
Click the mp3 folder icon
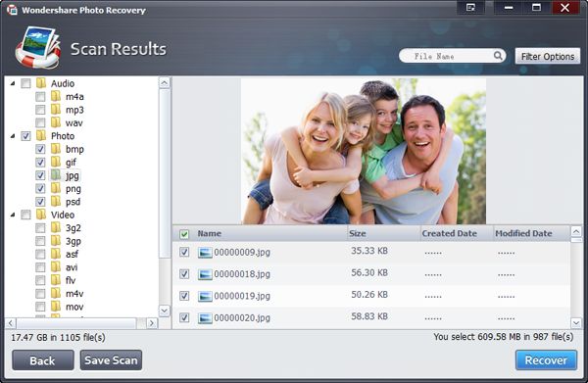click(x=56, y=110)
